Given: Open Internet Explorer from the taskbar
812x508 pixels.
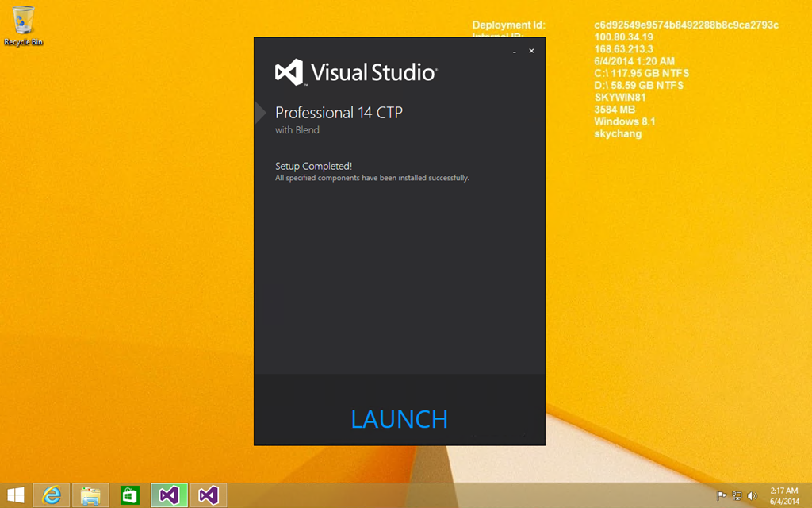Looking at the screenshot, I should [x=52, y=495].
